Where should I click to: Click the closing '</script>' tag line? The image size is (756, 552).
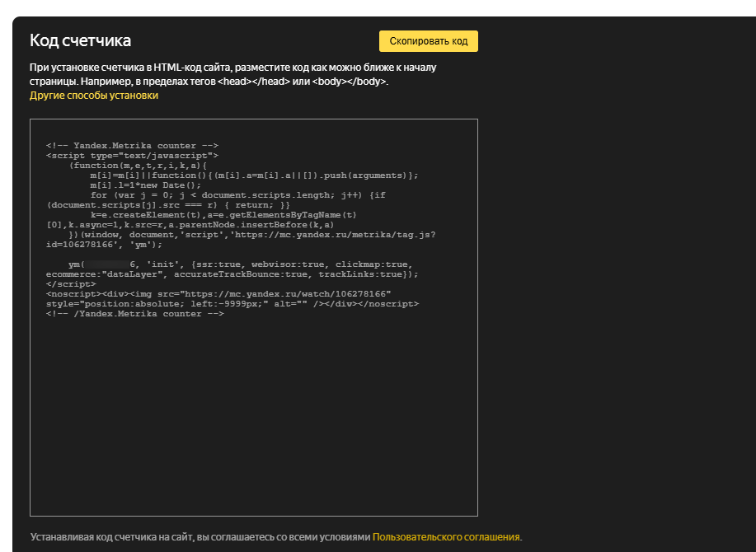(x=71, y=284)
